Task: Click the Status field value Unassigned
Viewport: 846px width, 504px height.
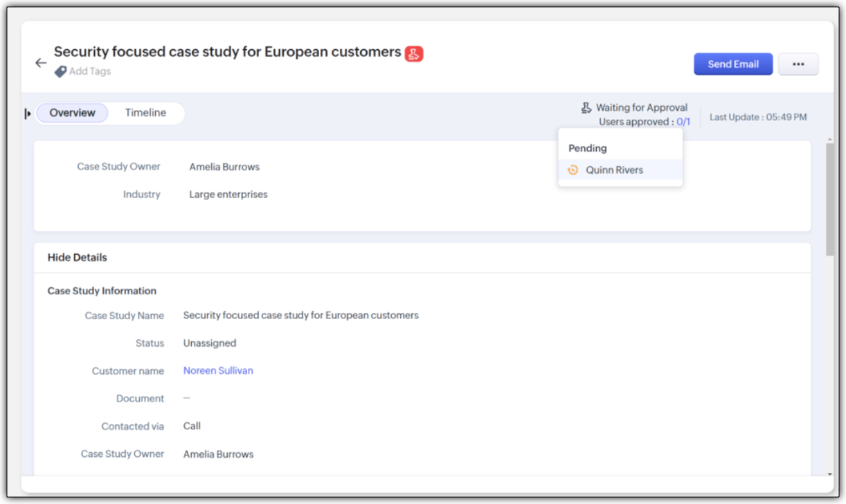Action: pyautogui.click(x=210, y=343)
